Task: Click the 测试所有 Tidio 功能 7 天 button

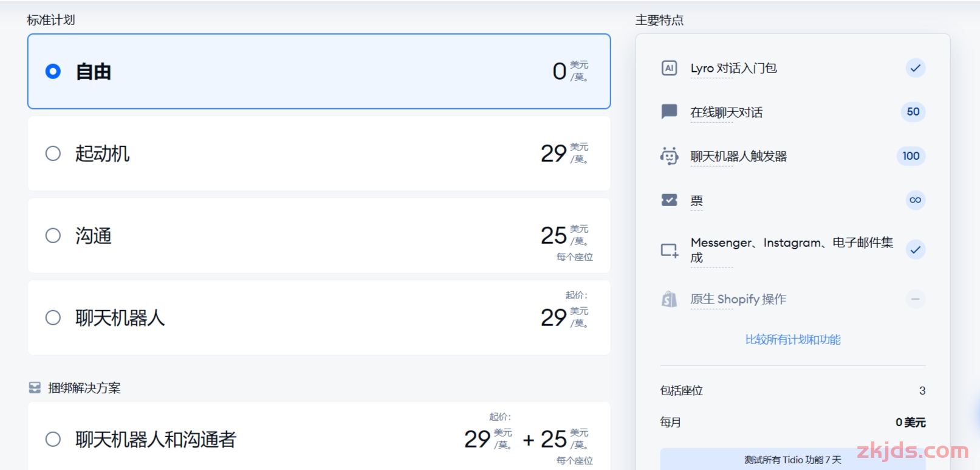Action: [x=793, y=460]
